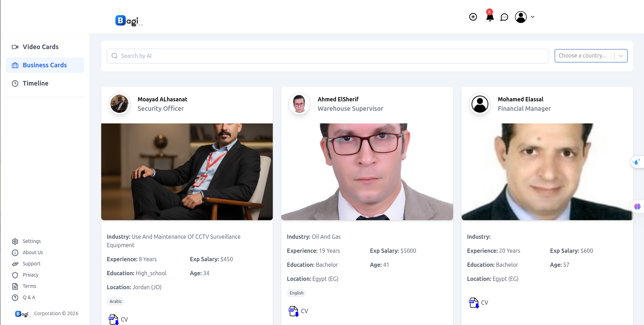Click the plus circle add icon
This screenshot has height=325, width=644.
tap(473, 17)
